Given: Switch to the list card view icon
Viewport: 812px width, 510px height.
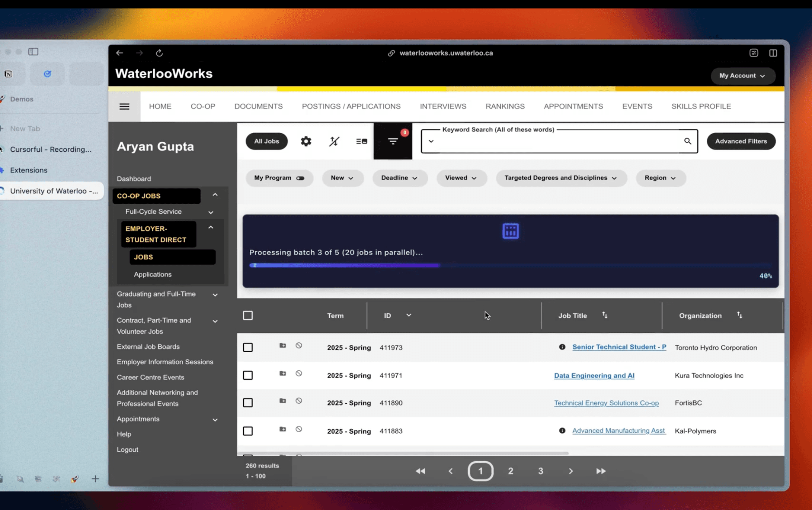Looking at the screenshot, I should 362,141.
